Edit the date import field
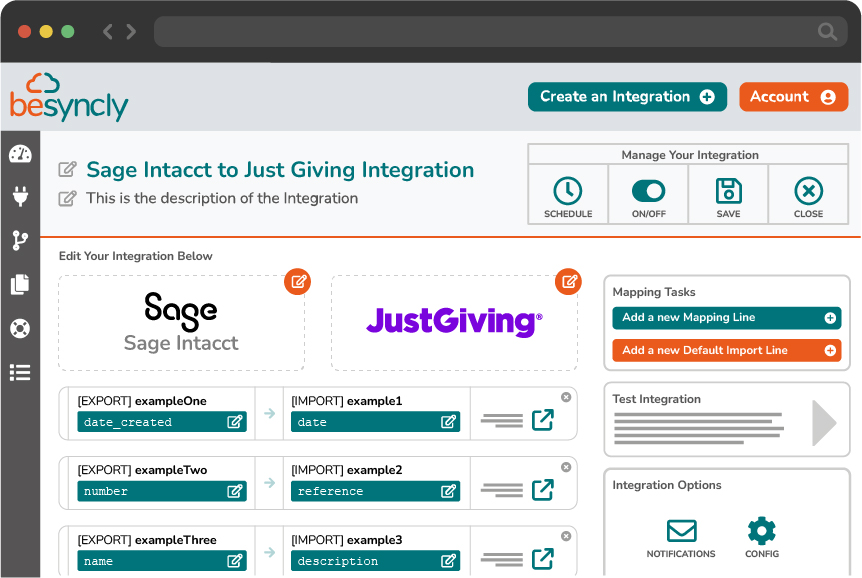This screenshot has width=862, height=578. (x=448, y=422)
